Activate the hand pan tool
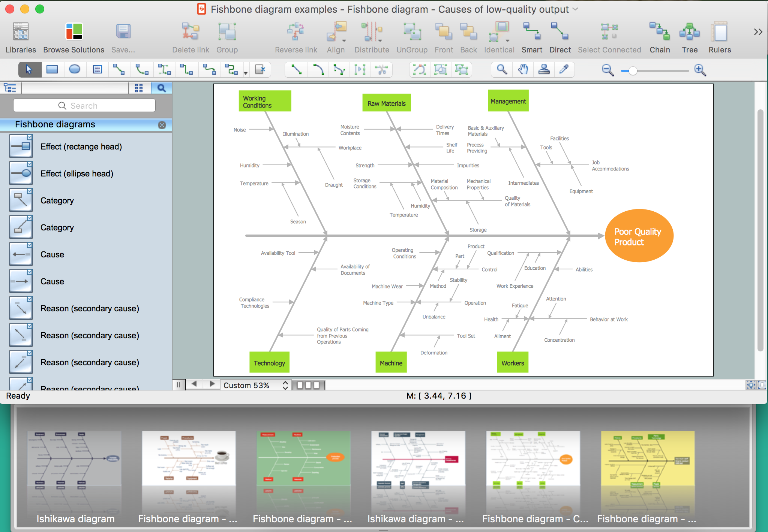Screen dimensions: 768x532 click(523, 69)
